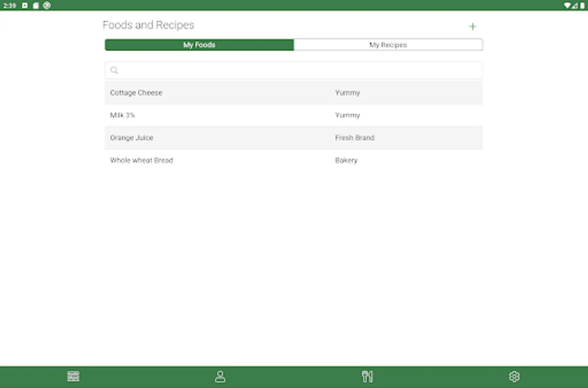Open the data list via the leftmost bottom icon

(73, 376)
